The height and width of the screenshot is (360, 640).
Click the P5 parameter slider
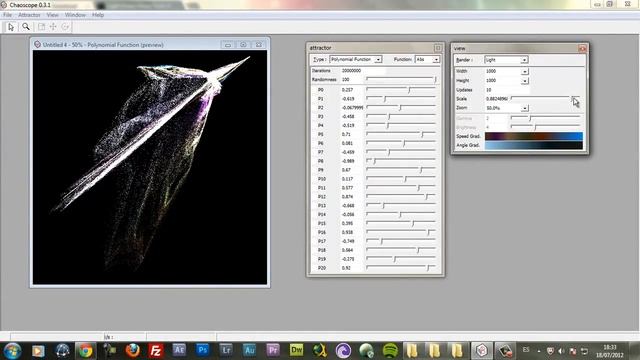click(x=401, y=134)
